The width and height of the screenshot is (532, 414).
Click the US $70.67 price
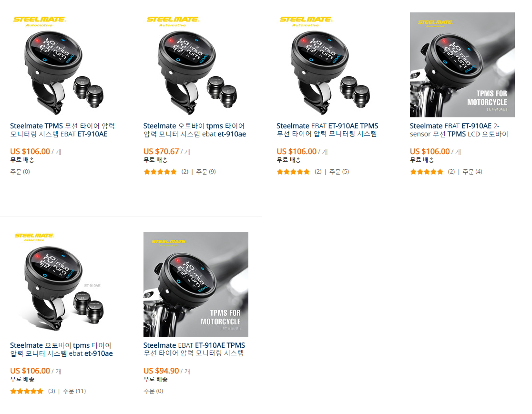161,152
